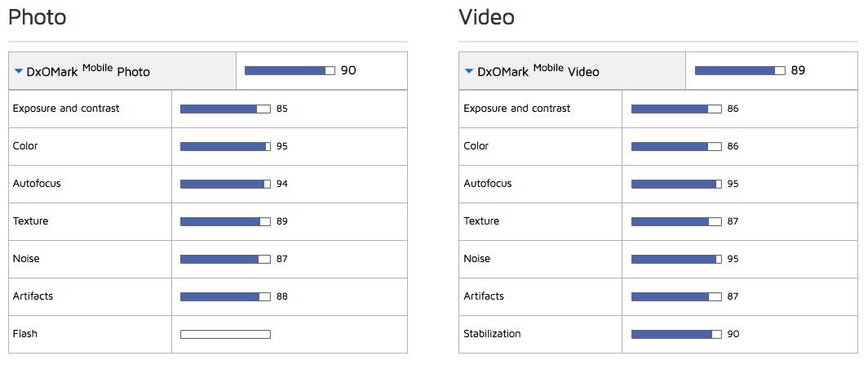Select the Flash row label
The image size is (868, 365).
click(25, 333)
